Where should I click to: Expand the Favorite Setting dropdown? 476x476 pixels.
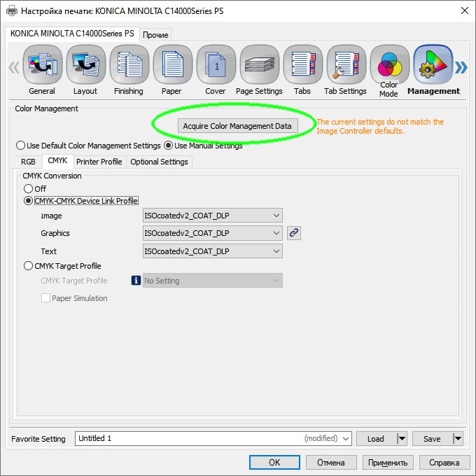346,439
